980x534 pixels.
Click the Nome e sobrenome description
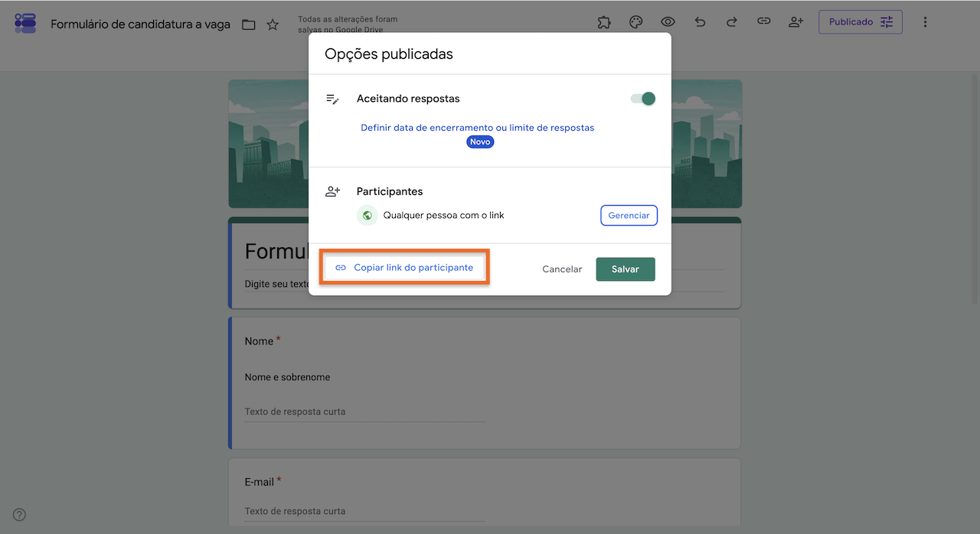(x=287, y=377)
